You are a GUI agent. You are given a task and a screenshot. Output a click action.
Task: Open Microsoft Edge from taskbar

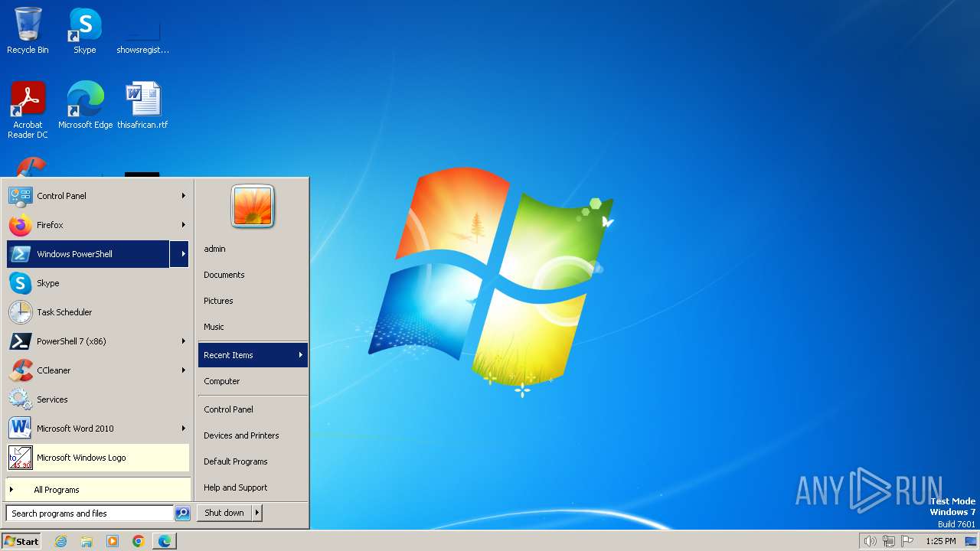[165, 541]
